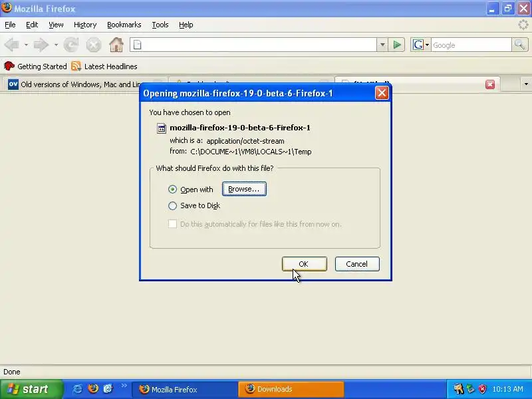Viewport: 532px width, 399px height.
Task: Open the Forward history dropdown arrow
Action: pos(56,45)
